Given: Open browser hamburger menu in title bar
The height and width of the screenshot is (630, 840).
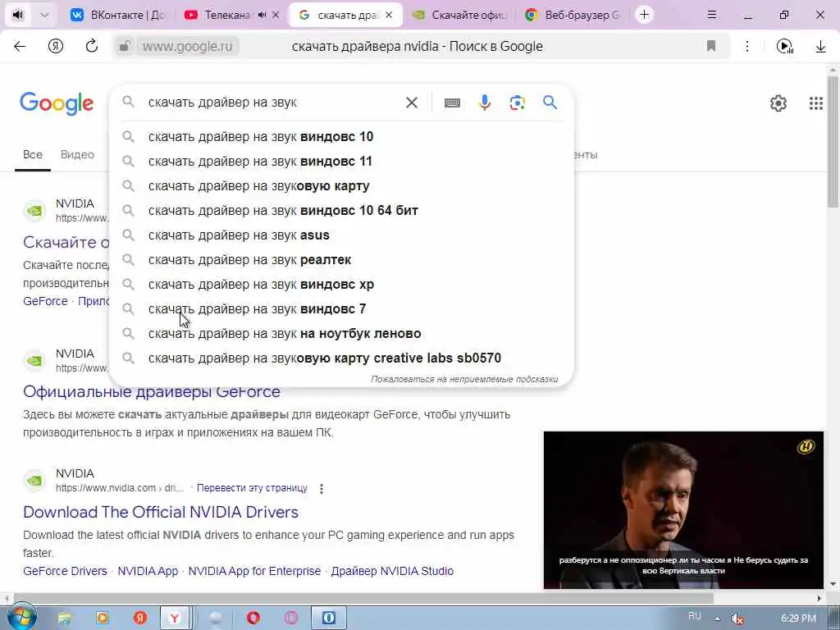Looking at the screenshot, I should coord(712,15).
